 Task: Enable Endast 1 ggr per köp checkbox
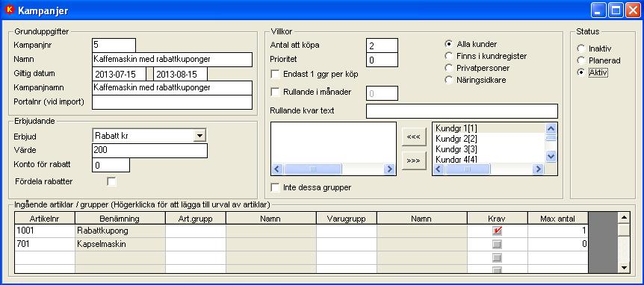point(275,74)
